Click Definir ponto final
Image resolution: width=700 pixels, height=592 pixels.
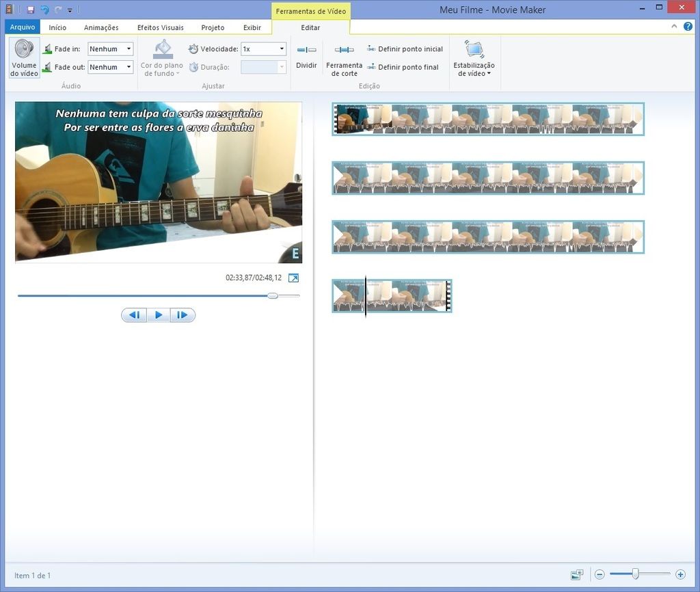(403, 67)
